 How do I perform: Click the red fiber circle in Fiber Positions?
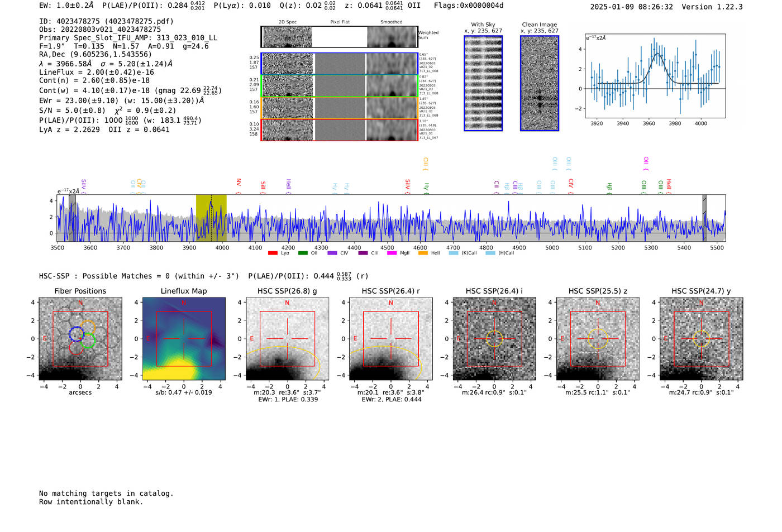[x=77, y=347]
